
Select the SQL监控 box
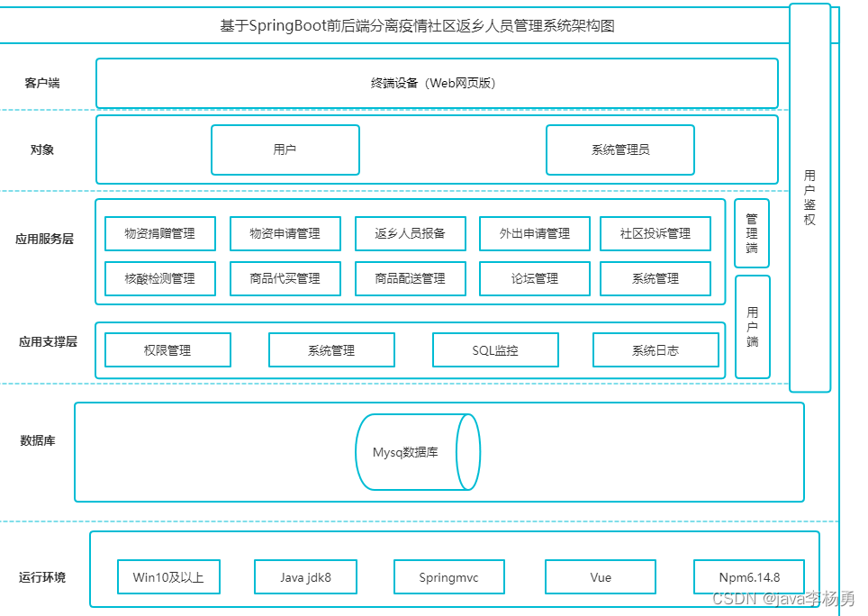pos(495,349)
